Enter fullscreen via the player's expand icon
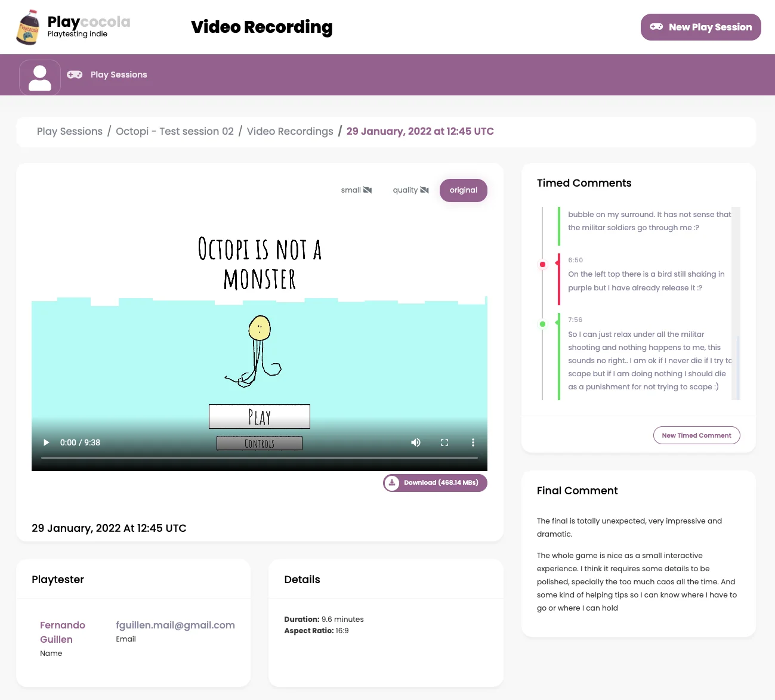This screenshot has width=775, height=700. point(444,442)
